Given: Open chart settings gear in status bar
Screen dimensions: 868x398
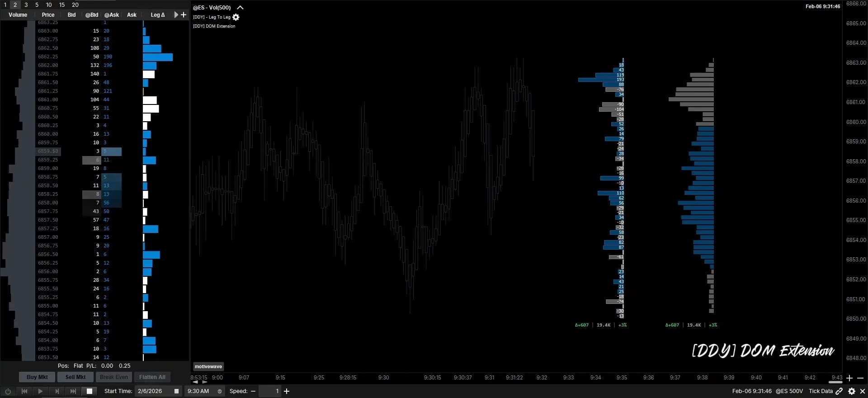Looking at the screenshot, I should coord(852,391).
